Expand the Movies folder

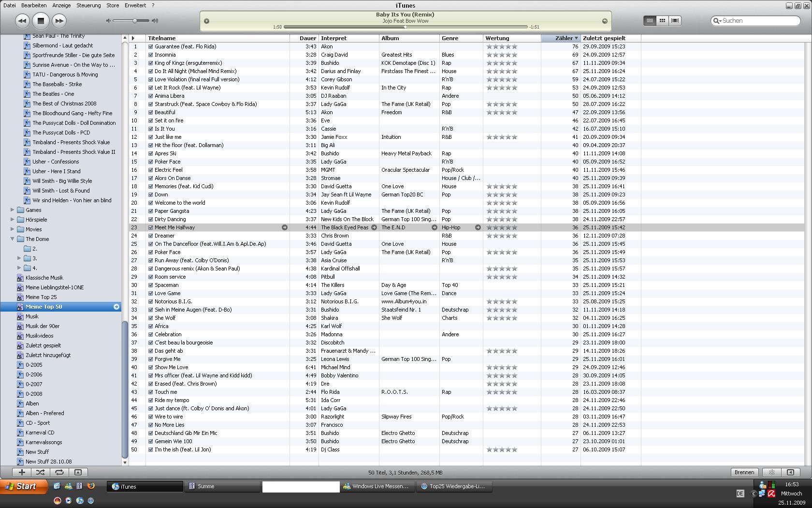point(13,229)
